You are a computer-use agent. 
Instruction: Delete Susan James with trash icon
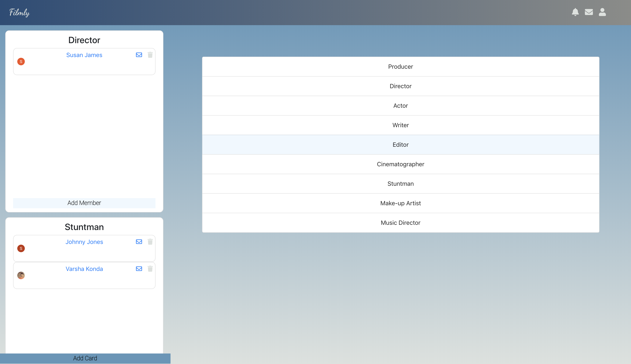(x=150, y=55)
